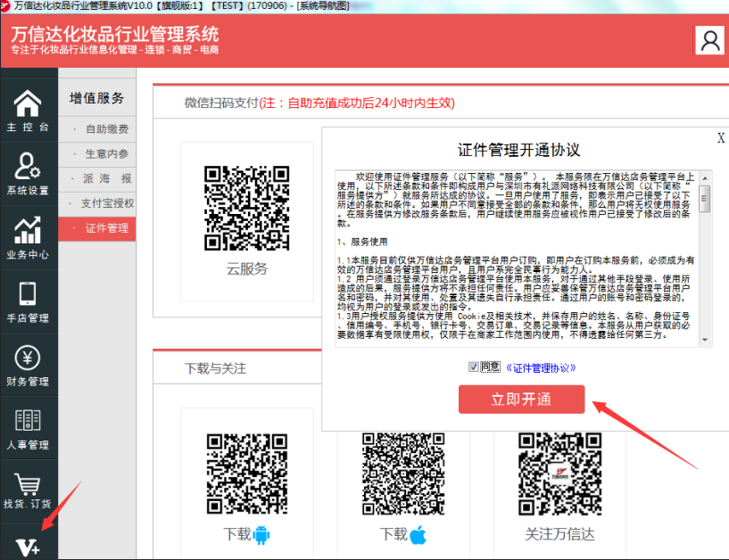The height and width of the screenshot is (560, 729).
Task: Open the V+ value-added services icon
Action: 28,548
